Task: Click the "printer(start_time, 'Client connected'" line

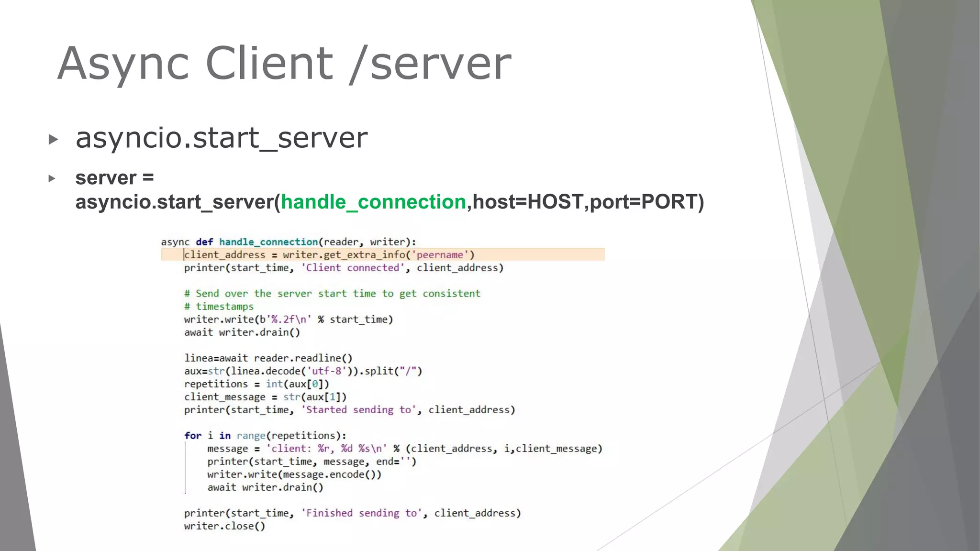Action: pyautogui.click(x=344, y=268)
